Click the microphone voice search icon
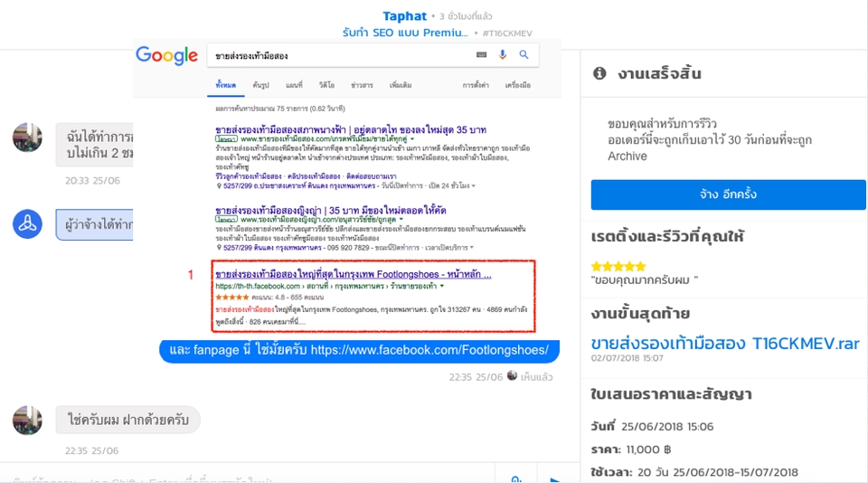 (x=504, y=55)
